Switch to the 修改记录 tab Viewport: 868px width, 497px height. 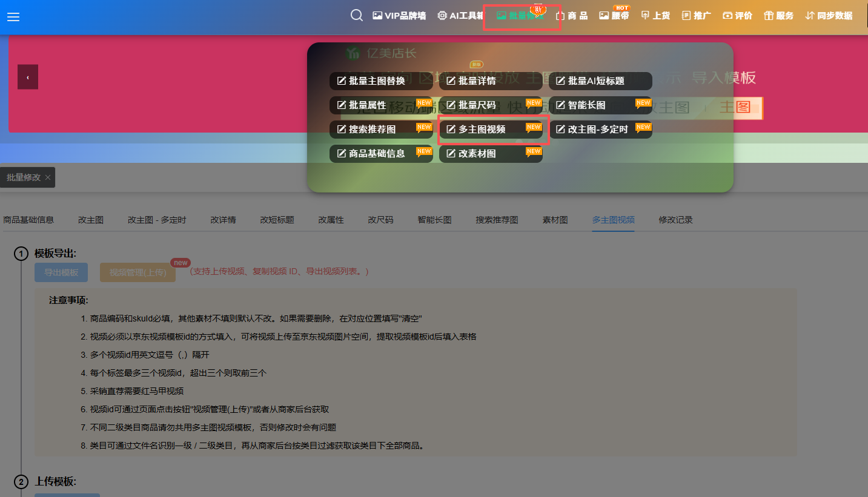(675, 220)
